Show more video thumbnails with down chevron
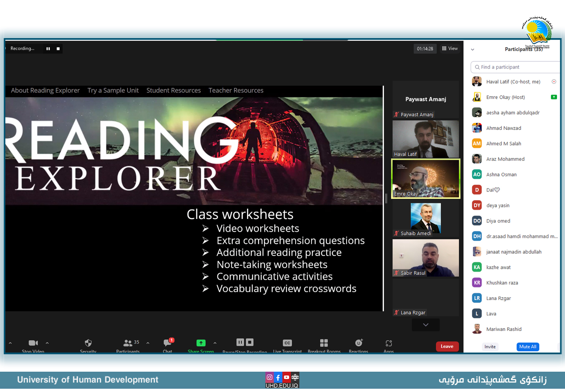The width and height of the screenshot is (565, 392). pos(426,325)
